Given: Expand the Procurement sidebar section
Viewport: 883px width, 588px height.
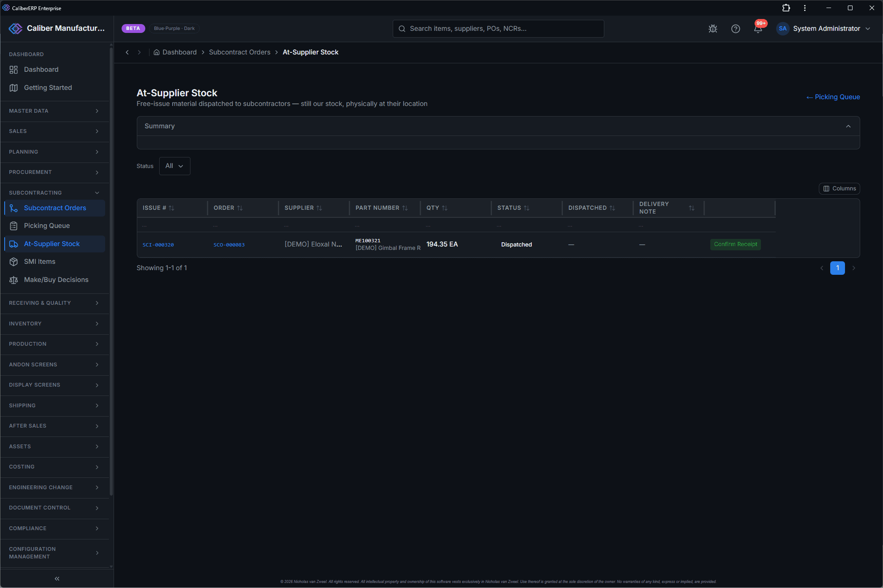Looking at the screenshot, I should 55,172.
